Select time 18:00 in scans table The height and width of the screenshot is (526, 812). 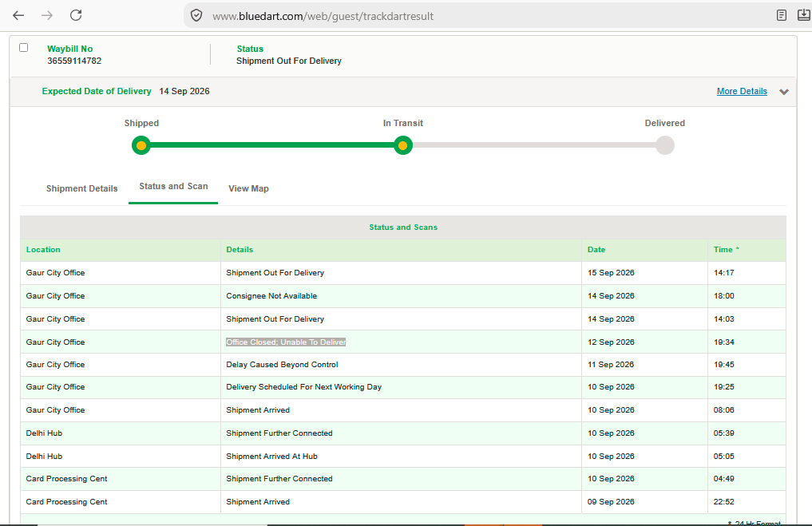[x=724, y=296]
